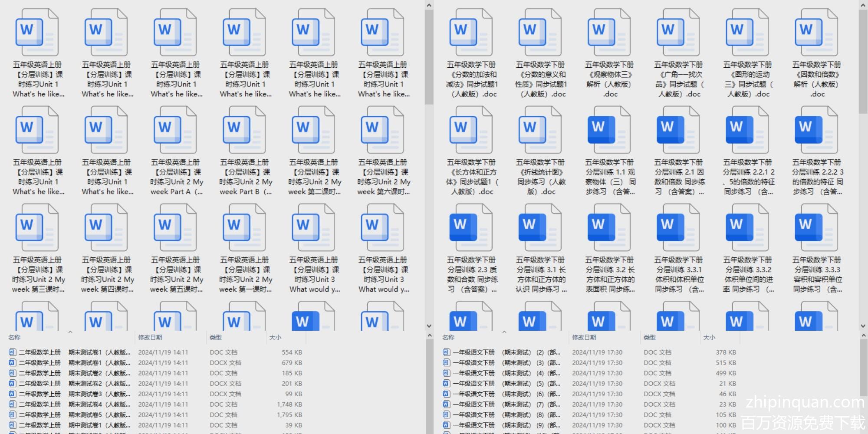The height and width of the screenshot is (434, 868).
Task: Open the 《图形的运动三》同步试题 file icon
Action: tap(747, 33)
